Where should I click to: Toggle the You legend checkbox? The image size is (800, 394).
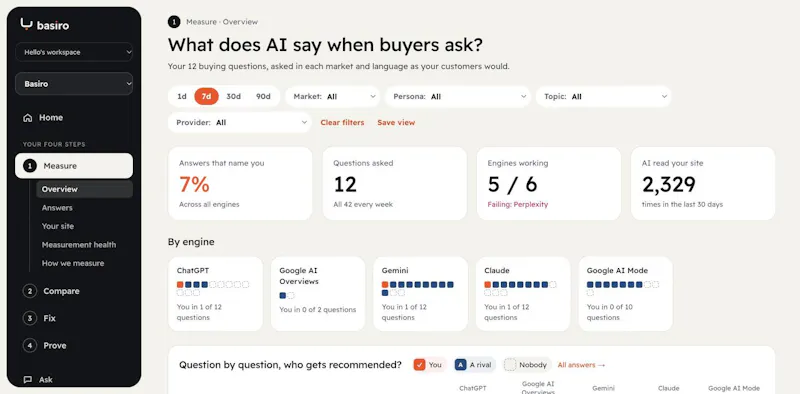(x=419, y=365)
